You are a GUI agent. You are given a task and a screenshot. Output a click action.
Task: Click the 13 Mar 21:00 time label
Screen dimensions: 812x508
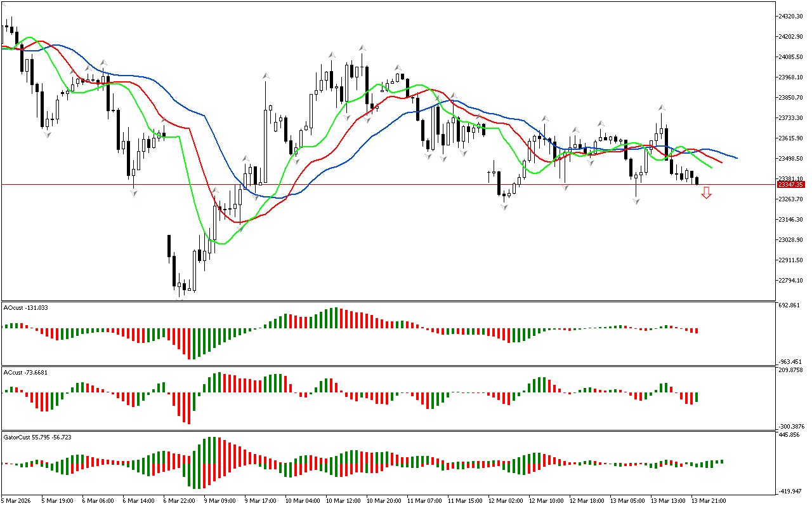pos(708,500)
